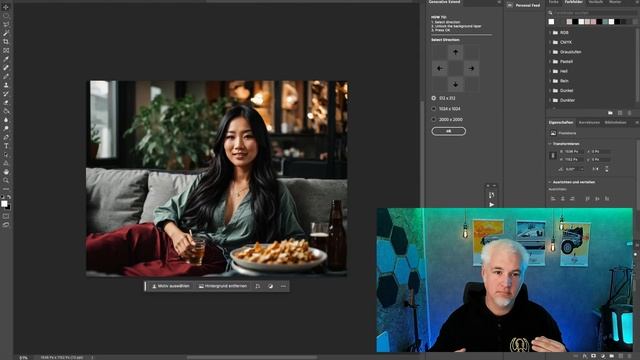Click the Hintergrund entfernen button
640x360 pixels.
[x=223, y=286]
